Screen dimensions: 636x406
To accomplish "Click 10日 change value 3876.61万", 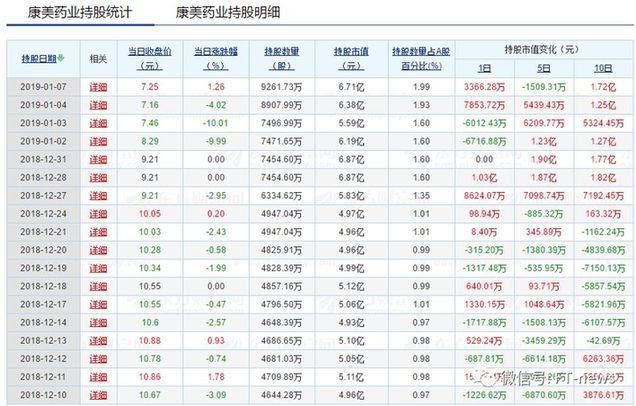I will (x=603, y=395).
